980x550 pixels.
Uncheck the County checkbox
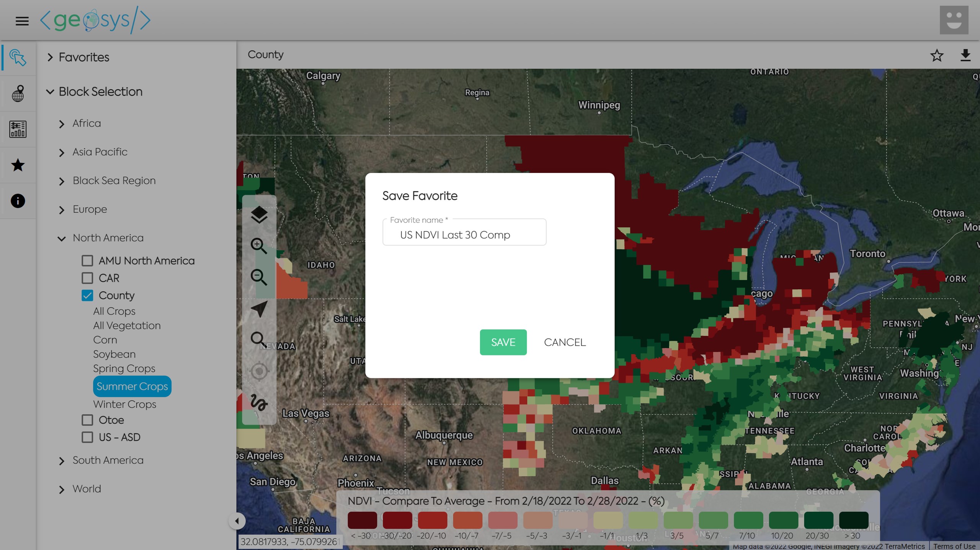point(87,296)
